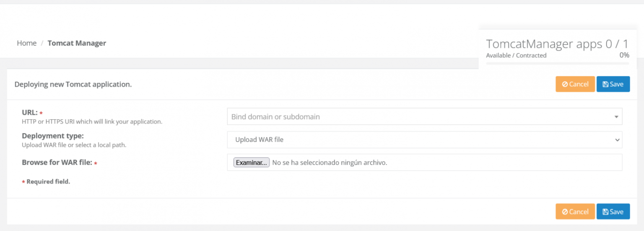
Task: Click the caret arrow of the URL field
Action: coord(616,117)
